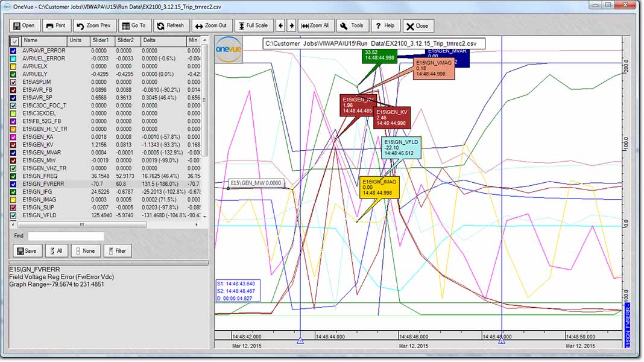Pan the chart left with arrow button

pos(280,26)
